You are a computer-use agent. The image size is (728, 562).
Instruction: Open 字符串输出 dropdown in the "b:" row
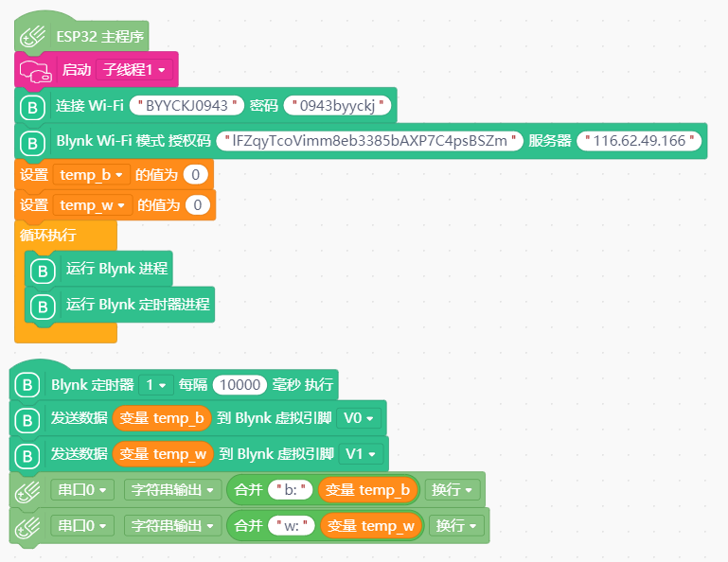(172, 489)
